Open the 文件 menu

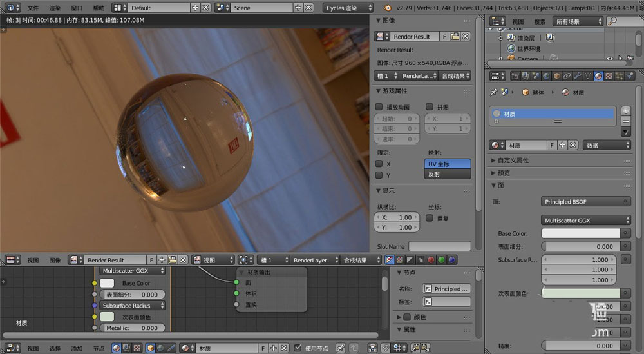pos(33,8)
